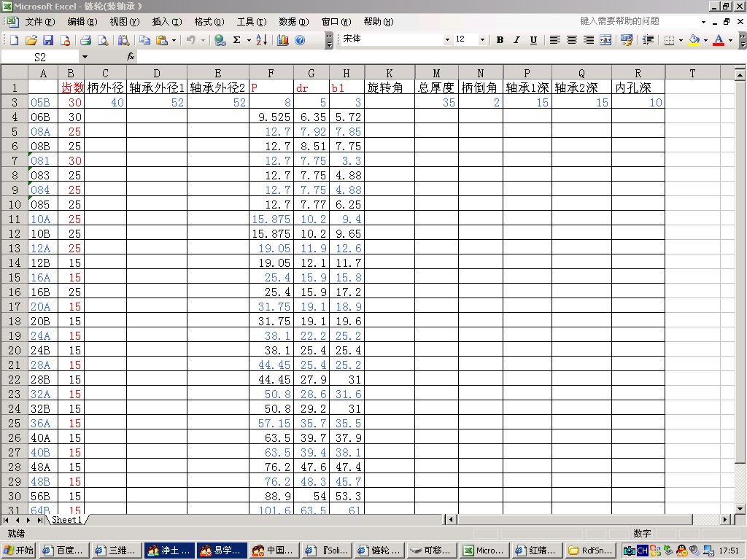This screenshot has width=747, height=560.
Task: Open the Chart Wizard
Action: [283, 40]
